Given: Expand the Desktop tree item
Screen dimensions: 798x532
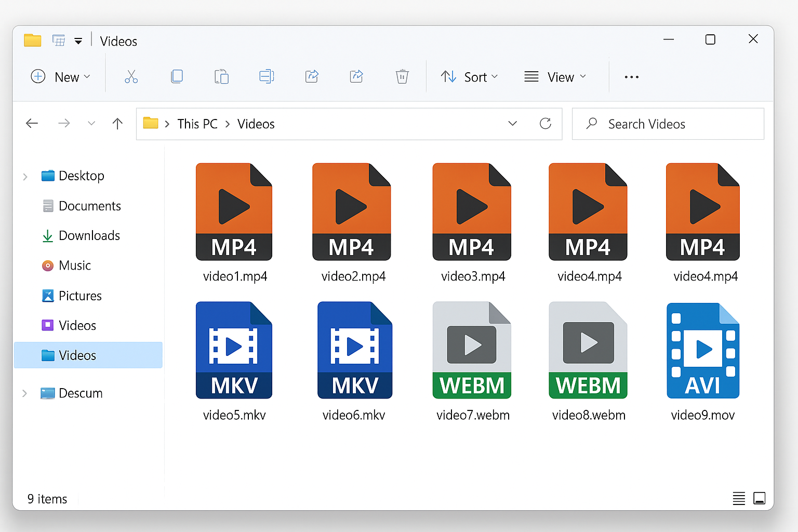Looking at the screenshot, I should click(25, 176).
